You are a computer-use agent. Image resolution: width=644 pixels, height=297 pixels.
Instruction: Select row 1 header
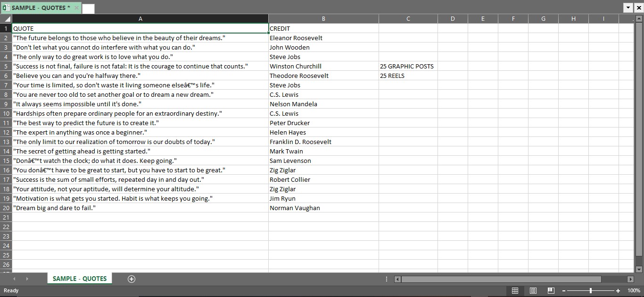coord(6,28)
